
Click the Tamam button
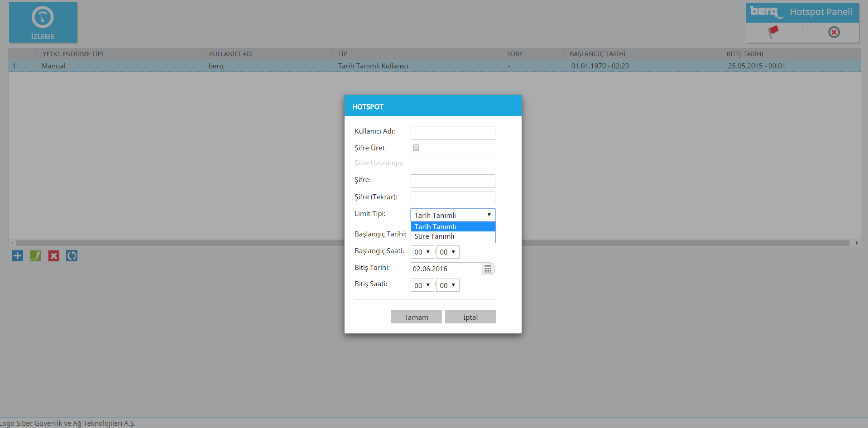[416, 317]
